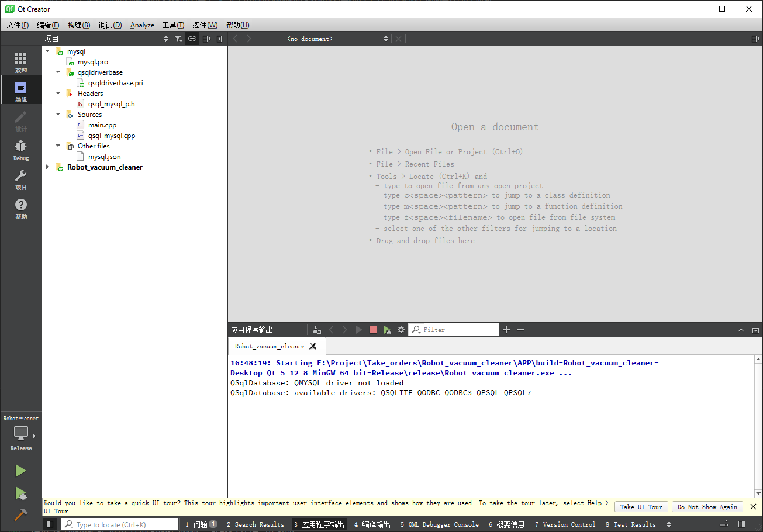763x532 pixels.
Task: Click the Take UI Tour button
Action: pos(641,507)
